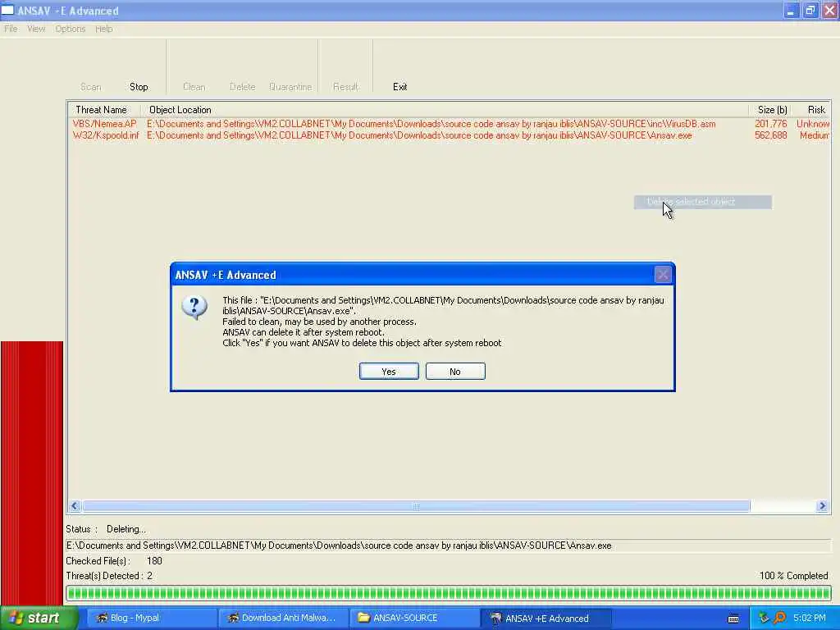The image size is (840, 630).
Task: Switch to Blog - Mypal taskbar window
Action: click(151, 619)
